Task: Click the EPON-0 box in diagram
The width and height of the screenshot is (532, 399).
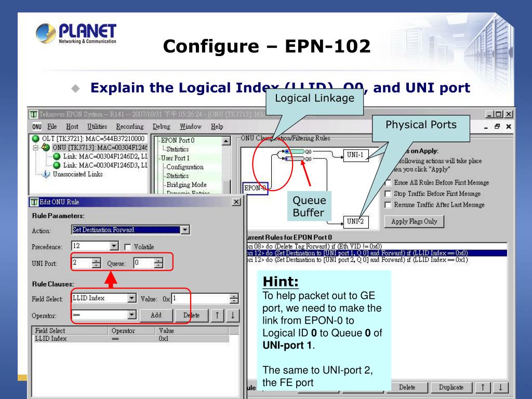Action: (x=255, y=188)
